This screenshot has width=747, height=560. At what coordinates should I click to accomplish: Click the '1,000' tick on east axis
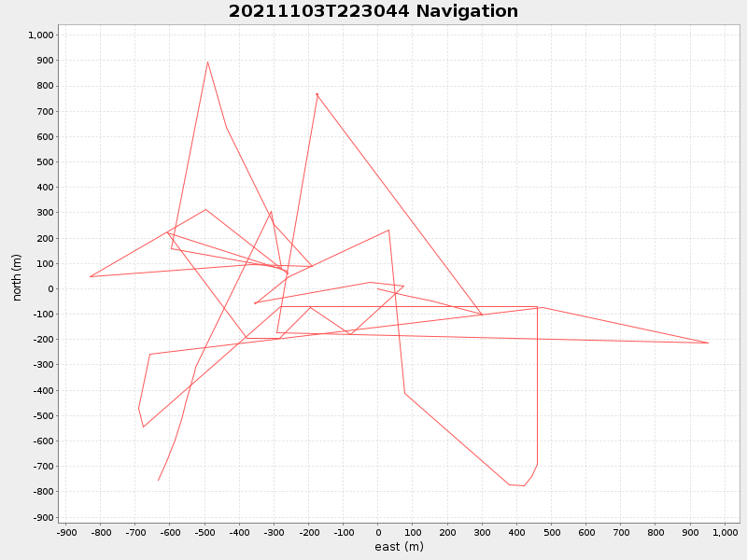coord(726,532)
